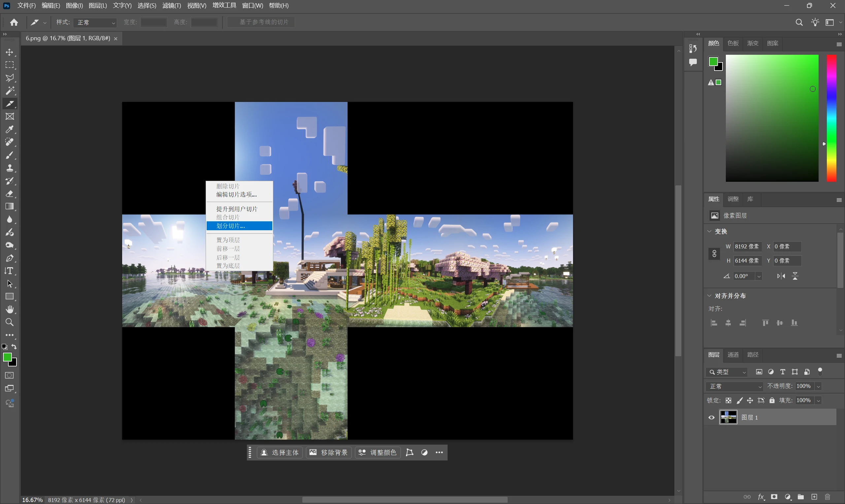The height and width of the screenshot is (504, 845).
Task: Select the Brush tool
Action: pyautogui.click(x=10, y=155)
